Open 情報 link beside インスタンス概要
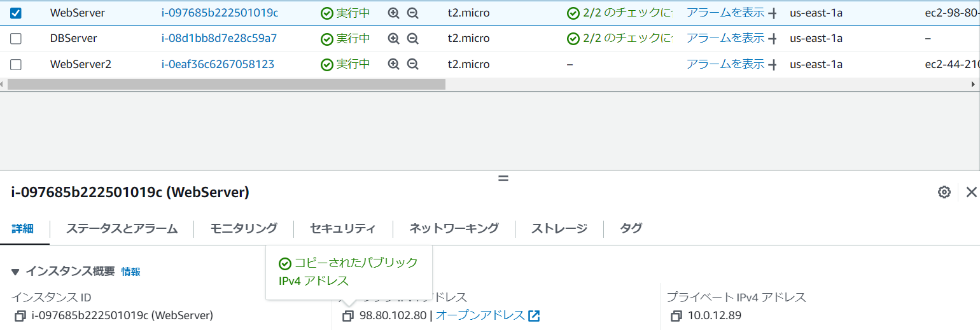980x330 pixels. point(130,272)
